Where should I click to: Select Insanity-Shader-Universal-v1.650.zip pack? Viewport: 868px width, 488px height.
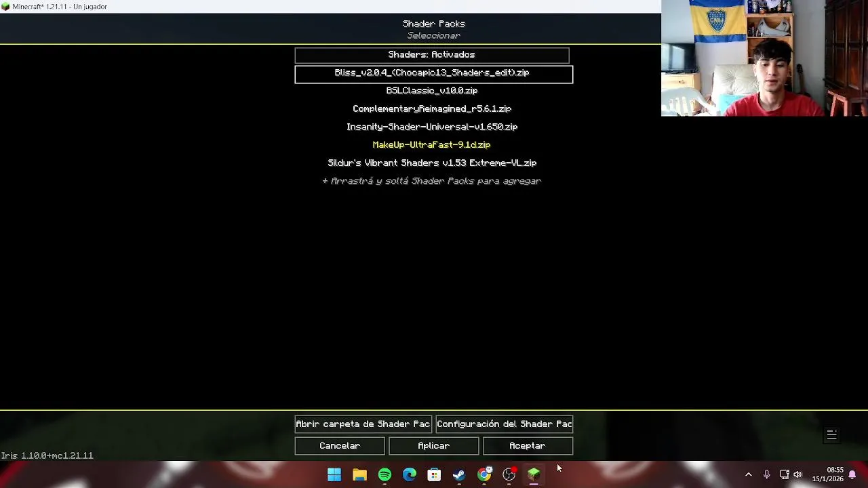coord(432,127)
